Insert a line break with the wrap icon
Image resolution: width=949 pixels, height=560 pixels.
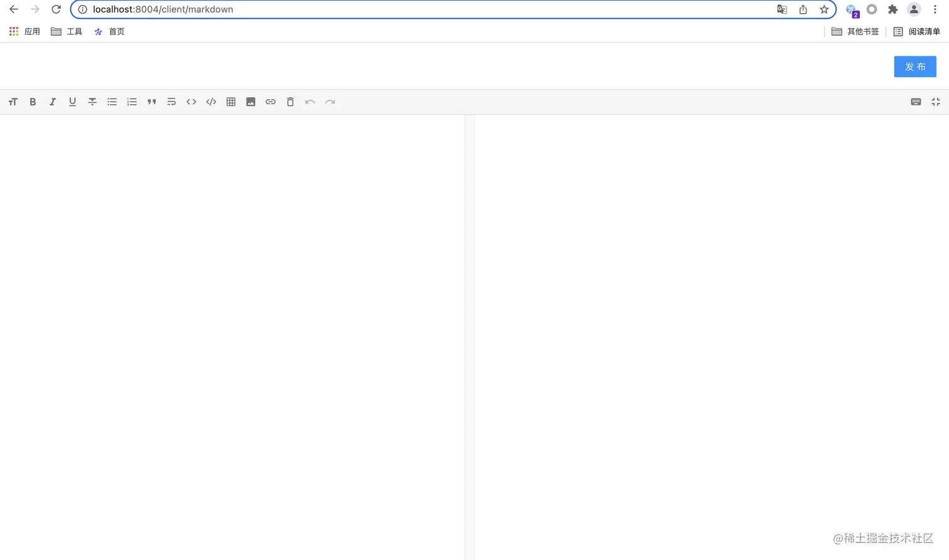click(x=171, y=102)
